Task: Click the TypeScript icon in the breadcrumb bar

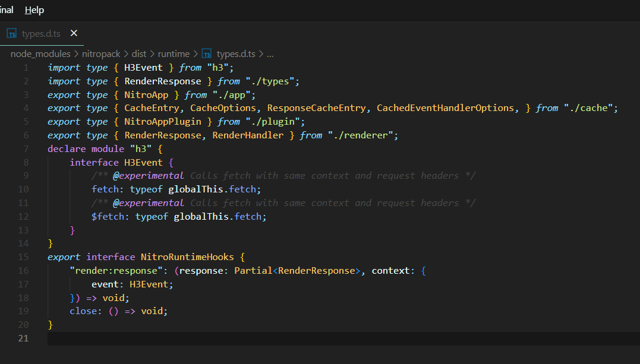Action: pyautogui.click(x=206, y=53)
